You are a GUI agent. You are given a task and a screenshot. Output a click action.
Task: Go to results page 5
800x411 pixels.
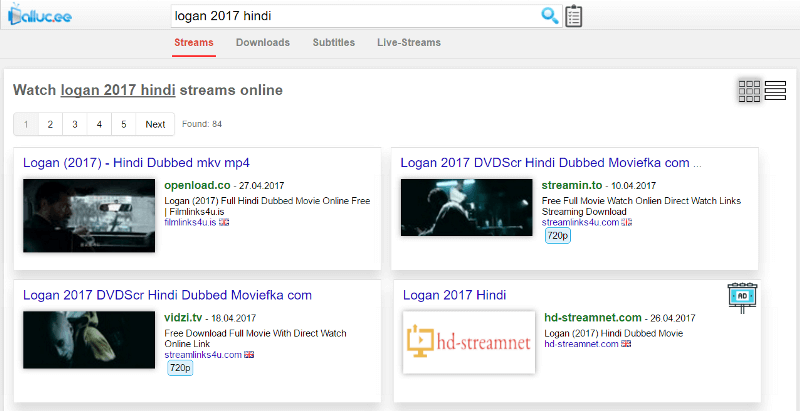coord(123,124)
